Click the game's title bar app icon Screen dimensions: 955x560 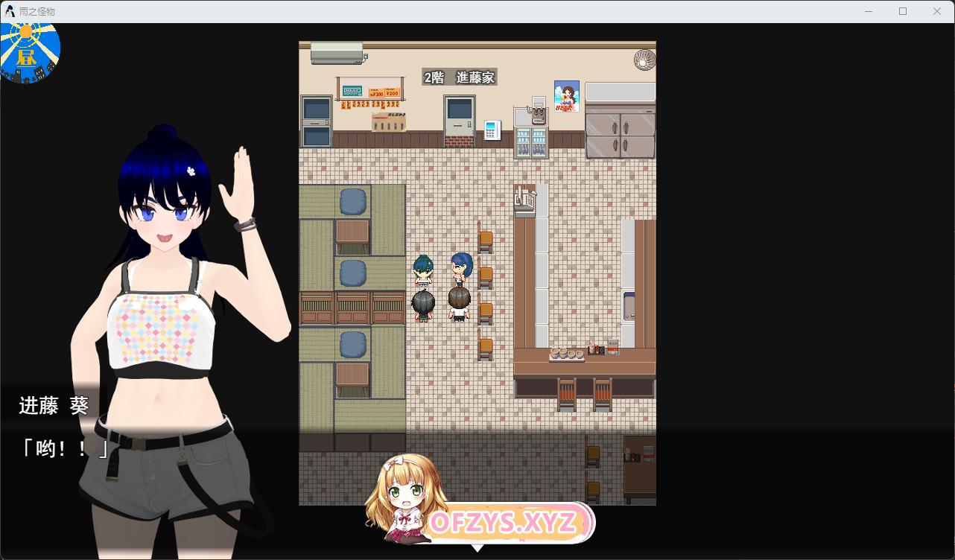point(10,11)
